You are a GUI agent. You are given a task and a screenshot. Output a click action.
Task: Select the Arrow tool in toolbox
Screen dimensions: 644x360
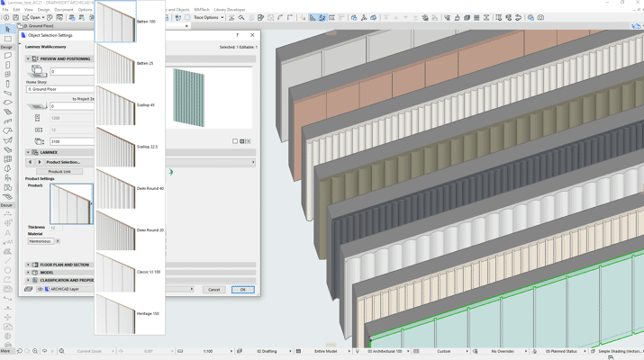point(8,30)
